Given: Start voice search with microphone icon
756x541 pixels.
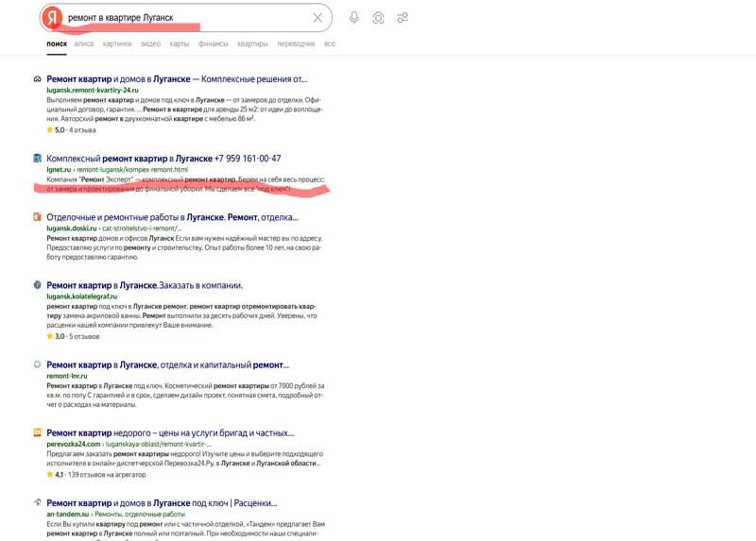Looking at the screenshot, I should coord(353,18).
